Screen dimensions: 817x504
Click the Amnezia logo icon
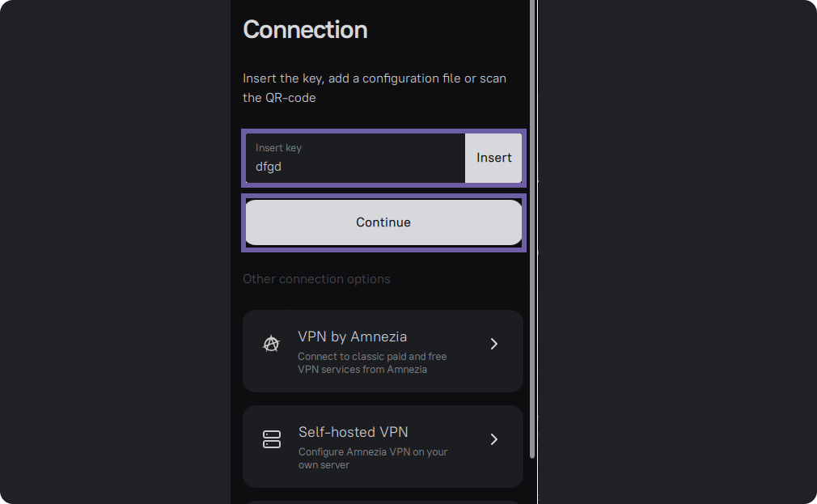tap(271, 344)
